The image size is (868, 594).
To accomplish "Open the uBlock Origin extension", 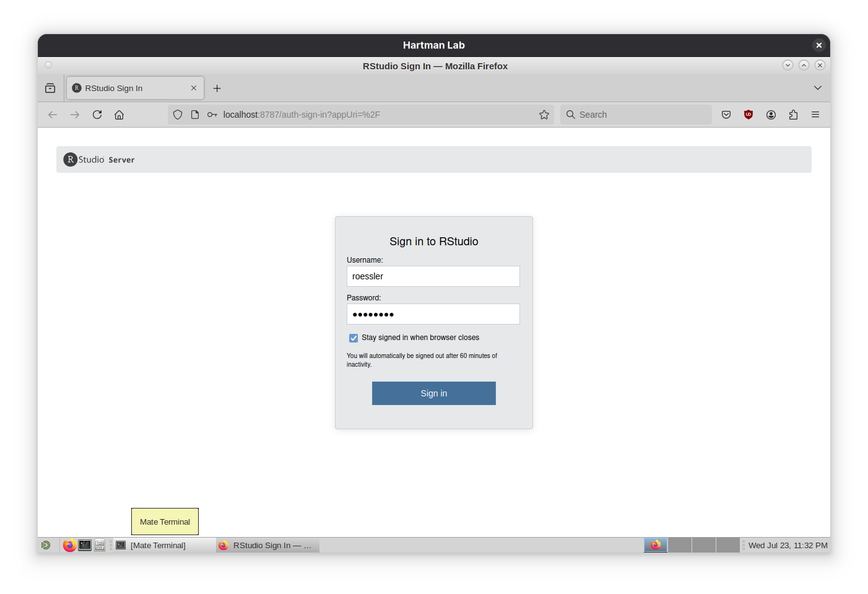I will point(749,115).
